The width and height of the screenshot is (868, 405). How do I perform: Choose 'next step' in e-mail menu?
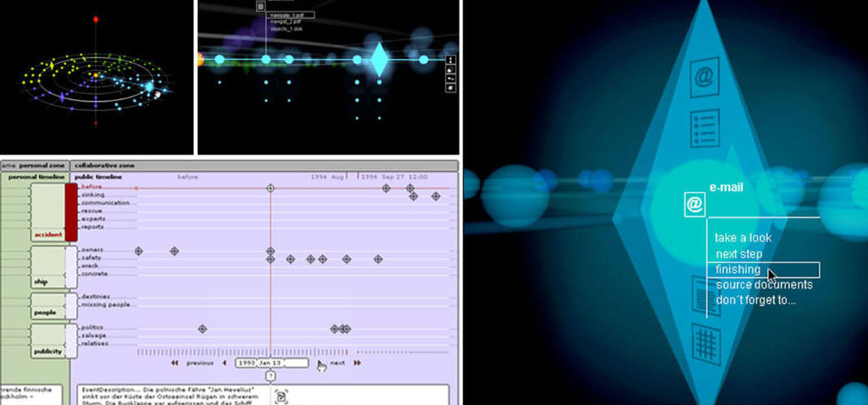click(x=739, y=254)
